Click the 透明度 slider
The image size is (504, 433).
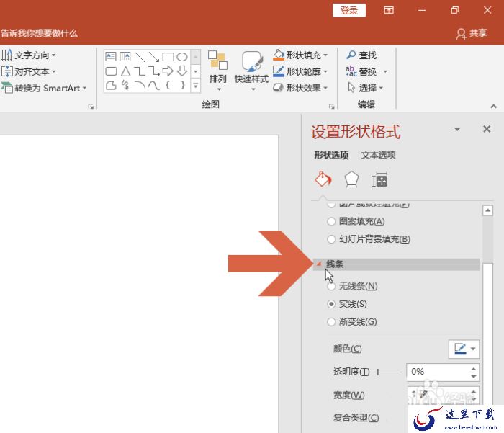pyautogui.click(x=390, y=372)
